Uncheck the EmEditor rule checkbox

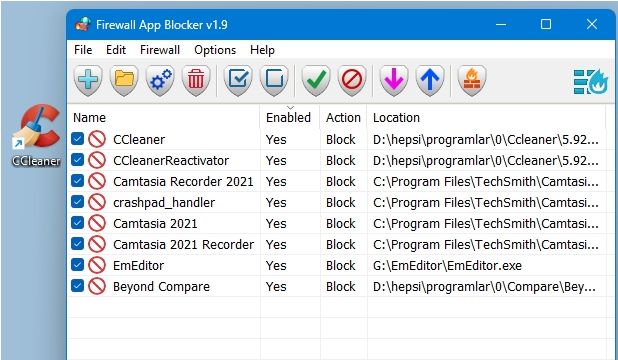[78, 265]
